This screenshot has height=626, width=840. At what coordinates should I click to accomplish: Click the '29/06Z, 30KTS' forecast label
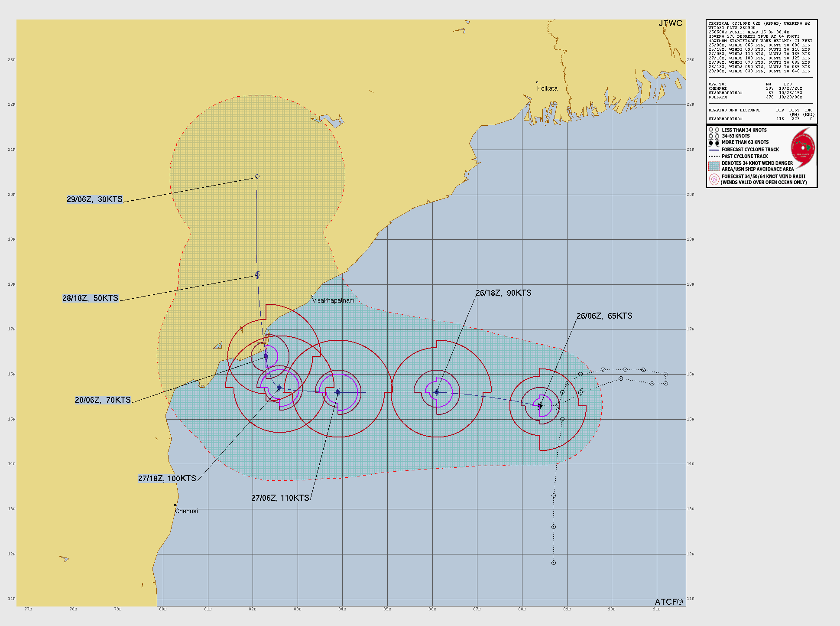94,199
